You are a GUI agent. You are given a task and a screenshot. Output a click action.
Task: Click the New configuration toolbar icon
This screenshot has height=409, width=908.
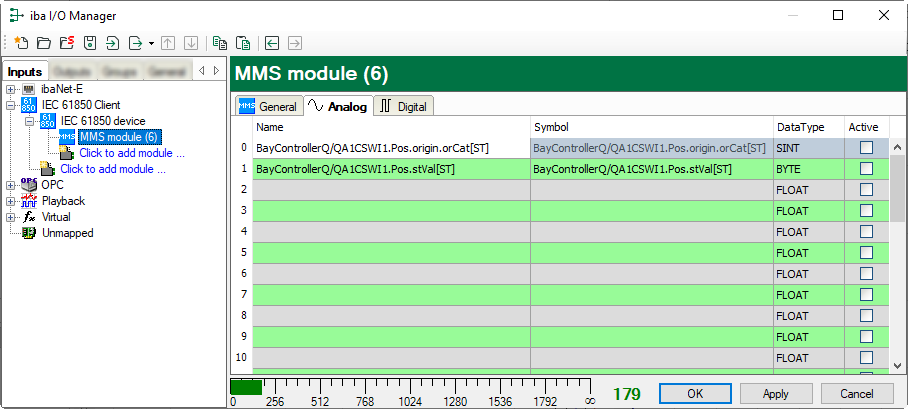[x=21, y=43]
